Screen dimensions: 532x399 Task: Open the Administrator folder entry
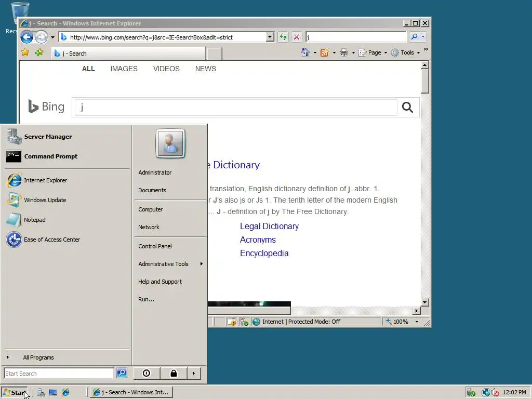170,172
